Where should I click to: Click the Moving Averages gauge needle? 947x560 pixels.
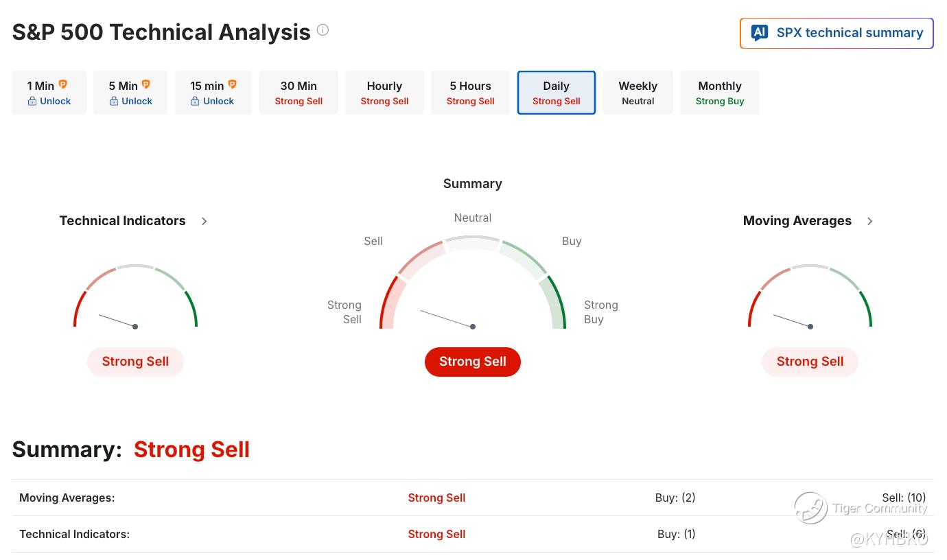tap(792, 320)
